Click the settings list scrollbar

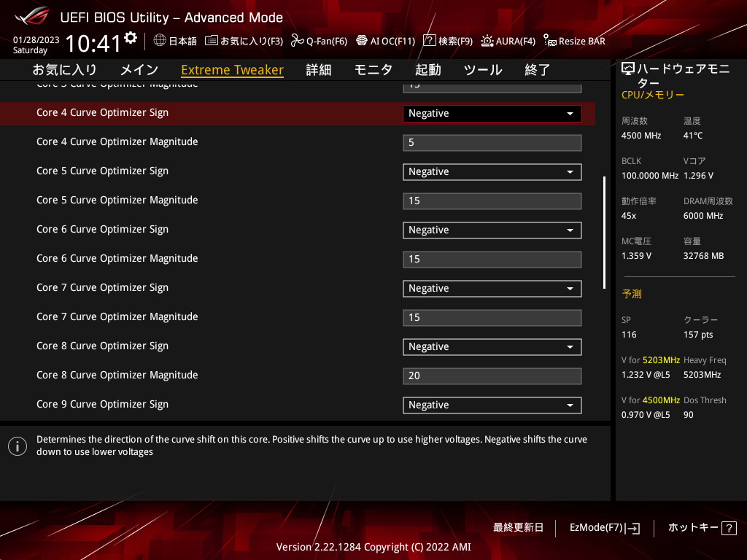tap(604, 233)
